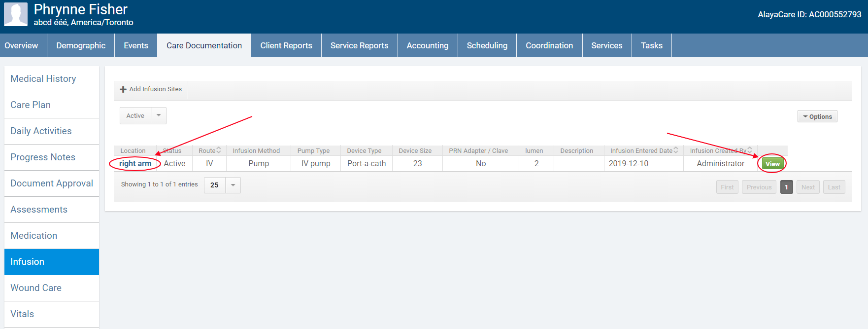Image resolution: width=868 pixels, height=329 pixels.
Task: Select page 1 in pagination
Action: pyautogui.click(x=786, y=187)
